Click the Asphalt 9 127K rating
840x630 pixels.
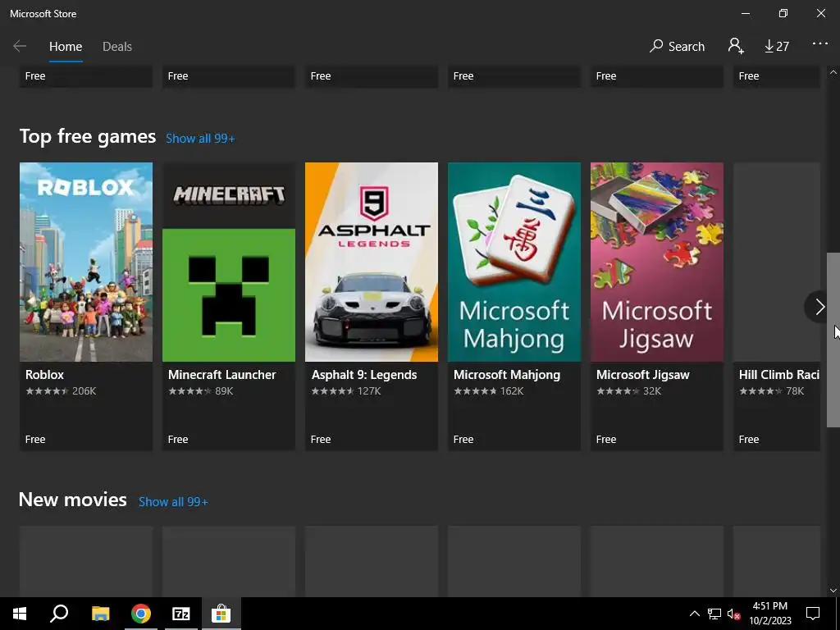point(346,391)
